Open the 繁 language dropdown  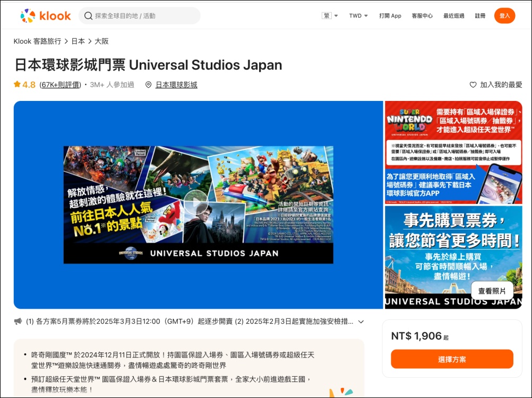click(330, 15)
